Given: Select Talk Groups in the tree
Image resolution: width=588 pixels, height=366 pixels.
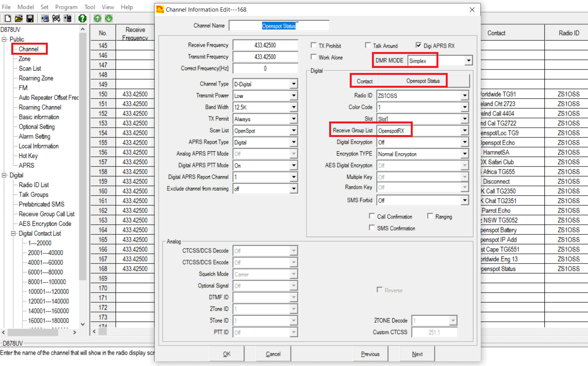Looking at the screenshot, I should tap(33, 194).
